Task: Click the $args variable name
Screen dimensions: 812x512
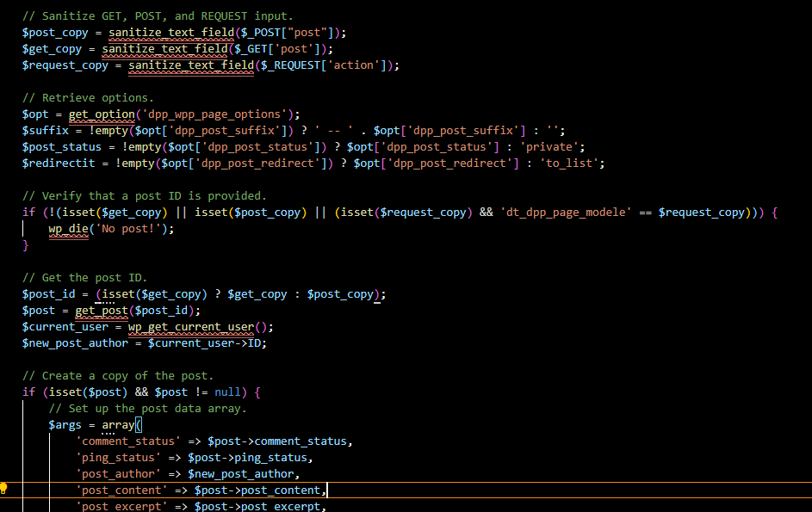Action: 65,425
